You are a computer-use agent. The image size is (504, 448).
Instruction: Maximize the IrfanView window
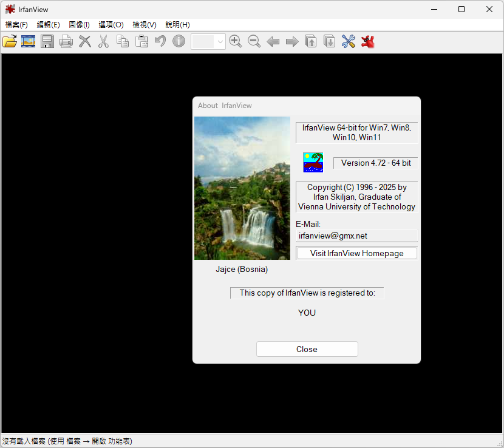[x=461, y=9]
